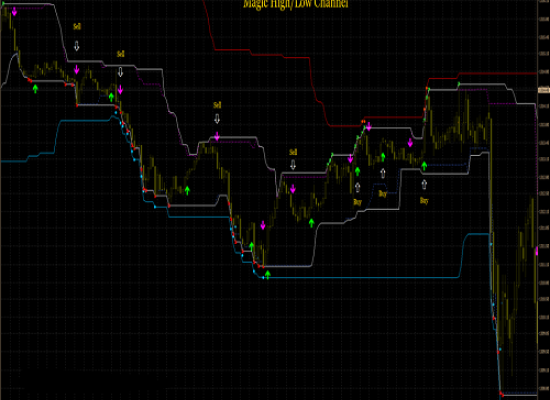Click white hollow arrow under third Sell label

[217, 119]
